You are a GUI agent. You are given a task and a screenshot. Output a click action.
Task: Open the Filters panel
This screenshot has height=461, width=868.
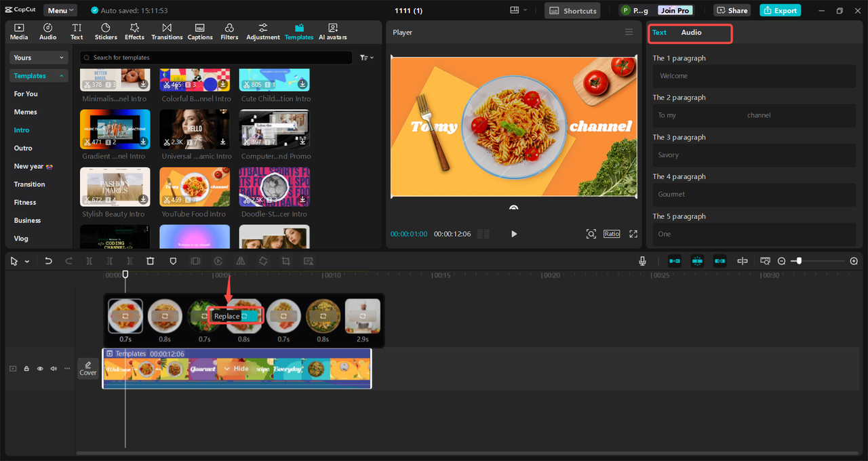[229, 31]
